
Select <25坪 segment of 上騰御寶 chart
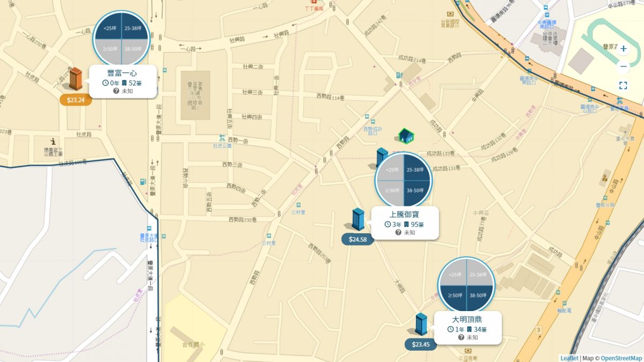point(391,169)
